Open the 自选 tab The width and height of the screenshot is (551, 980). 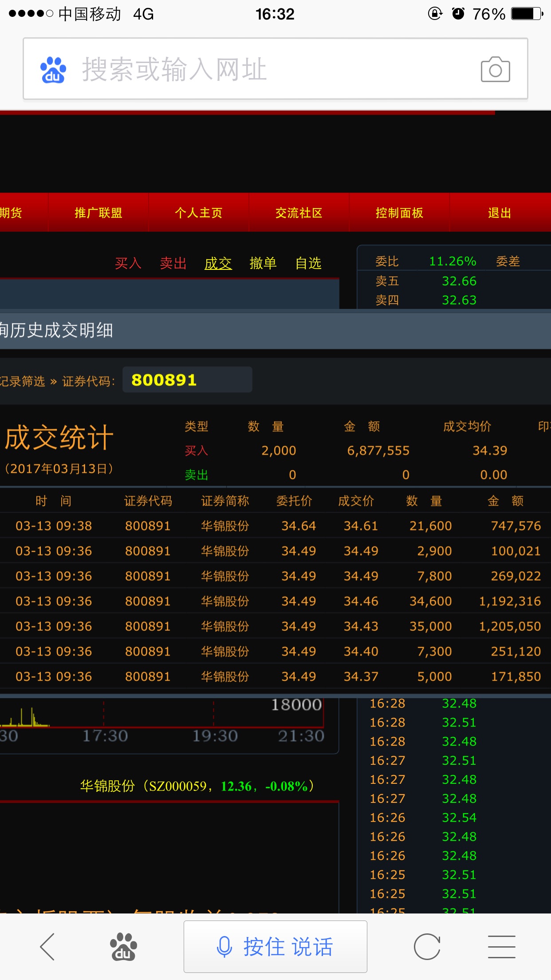coord(308,263)
